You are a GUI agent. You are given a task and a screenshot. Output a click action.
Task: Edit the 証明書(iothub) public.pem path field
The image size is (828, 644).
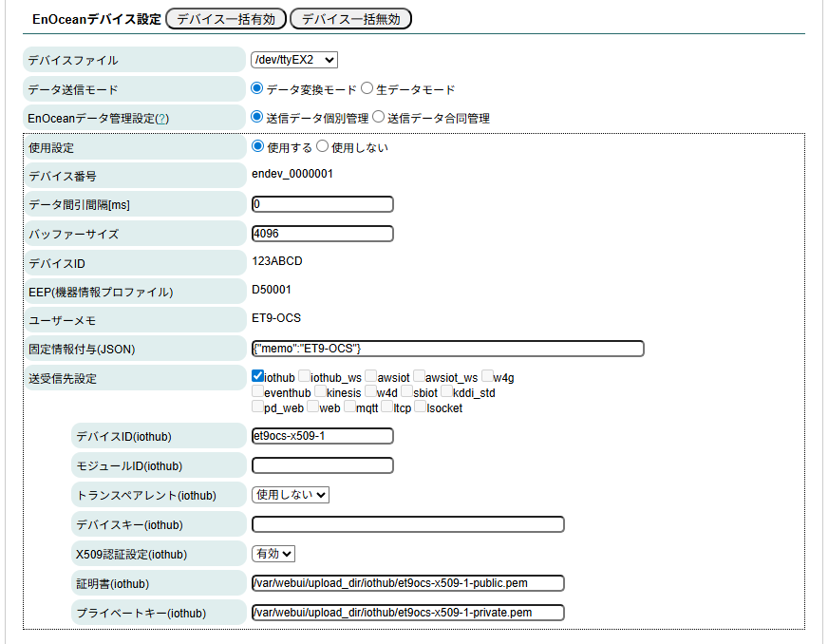click(x=408, y=583)
